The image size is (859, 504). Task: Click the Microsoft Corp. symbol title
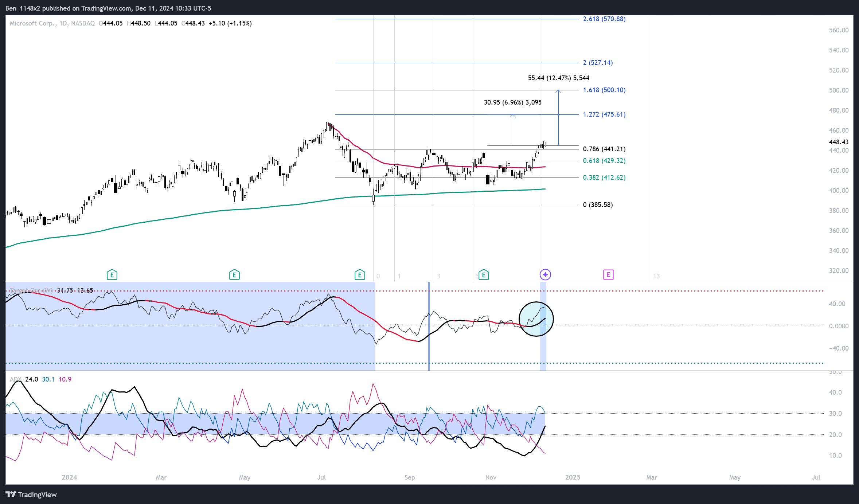pyautogui.click(x=33, y=23)
